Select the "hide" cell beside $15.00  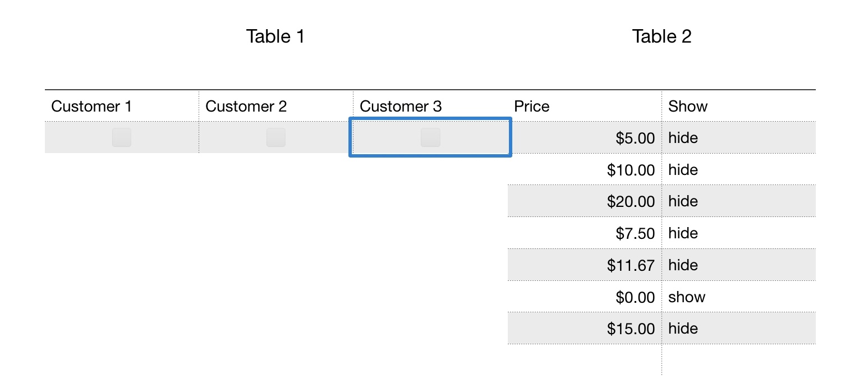click(x=738, y=329)
